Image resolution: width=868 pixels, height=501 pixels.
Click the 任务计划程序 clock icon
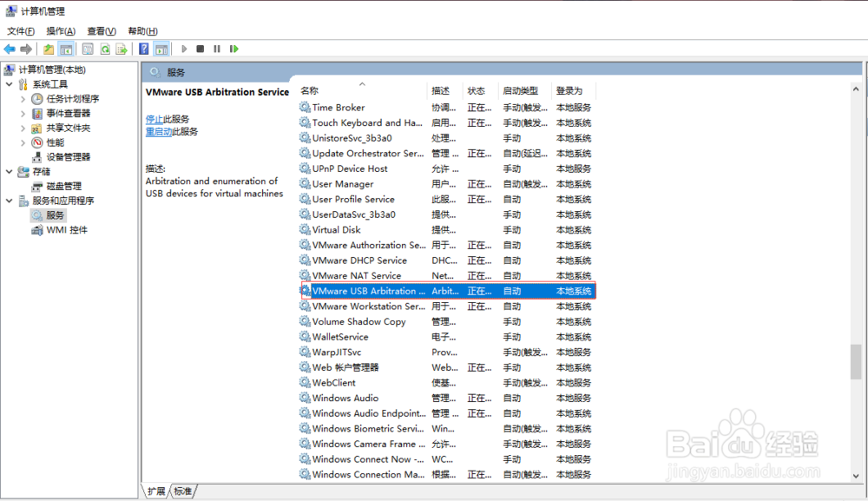(x=36, y=99)
